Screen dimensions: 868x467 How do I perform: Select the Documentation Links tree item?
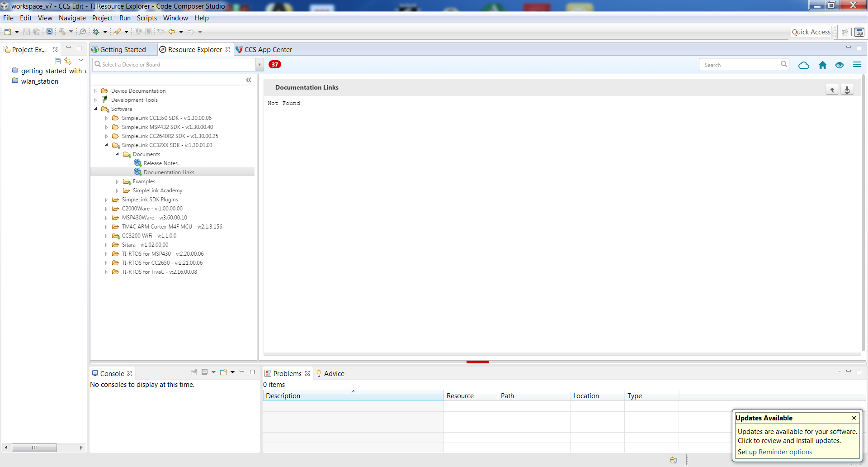coord(169,172)
